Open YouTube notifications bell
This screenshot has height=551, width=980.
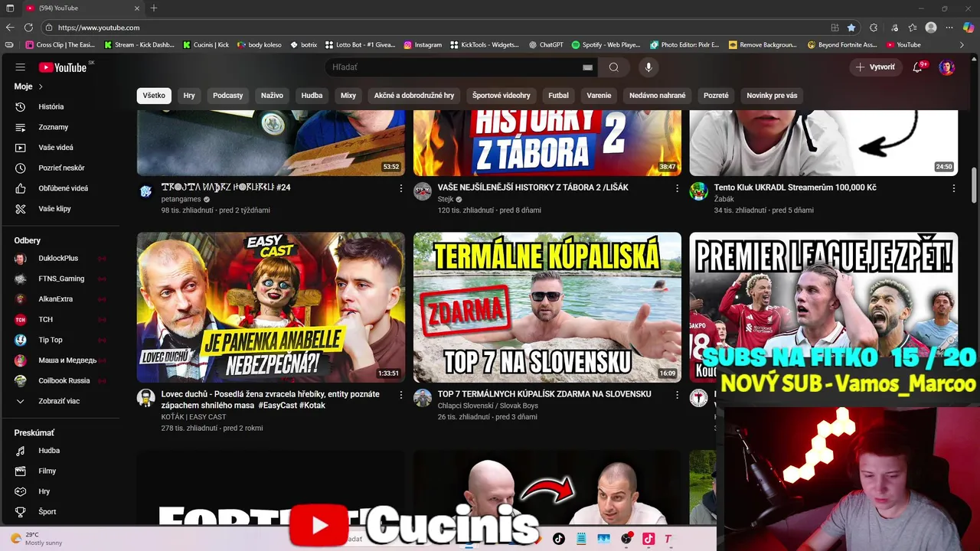point(917,67)
